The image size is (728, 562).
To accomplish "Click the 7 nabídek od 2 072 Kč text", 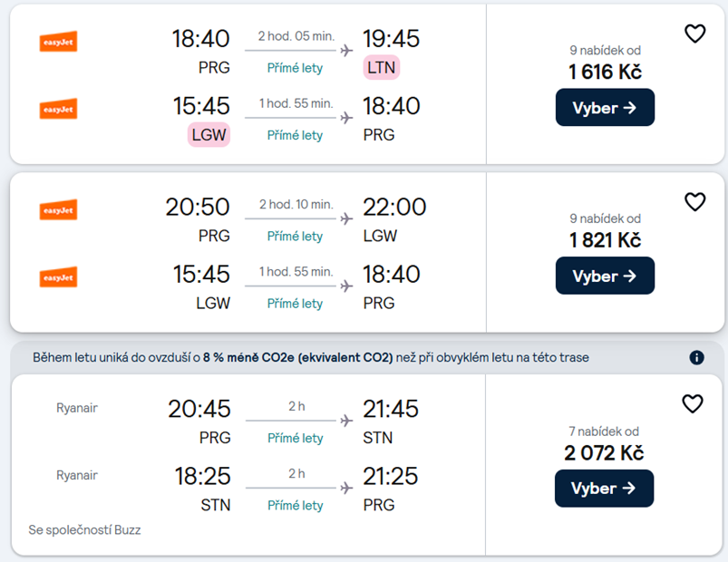I will coord(604,444).
